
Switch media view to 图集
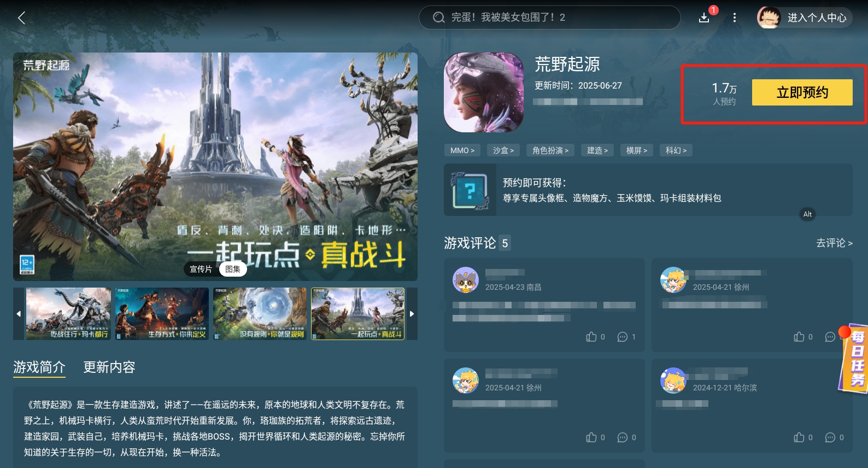(233, 269)
